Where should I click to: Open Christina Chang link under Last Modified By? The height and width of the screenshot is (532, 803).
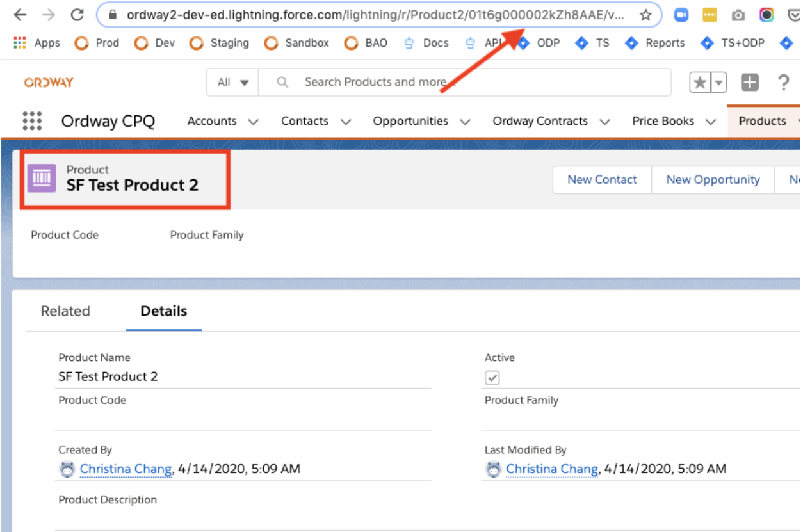tap(552, 469)
